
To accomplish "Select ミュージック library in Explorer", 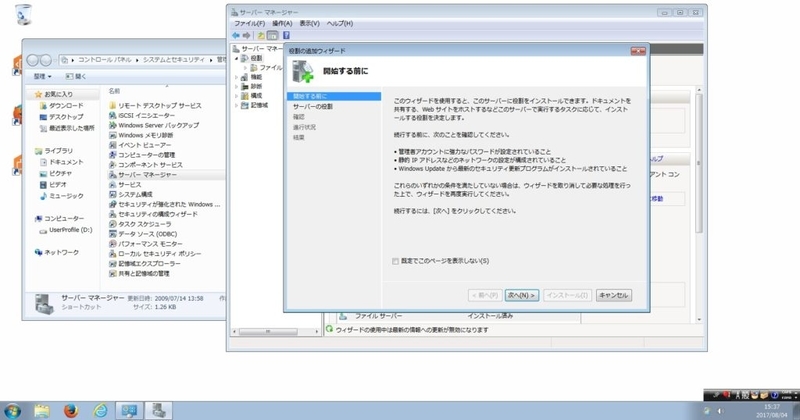I will (66, 196).
